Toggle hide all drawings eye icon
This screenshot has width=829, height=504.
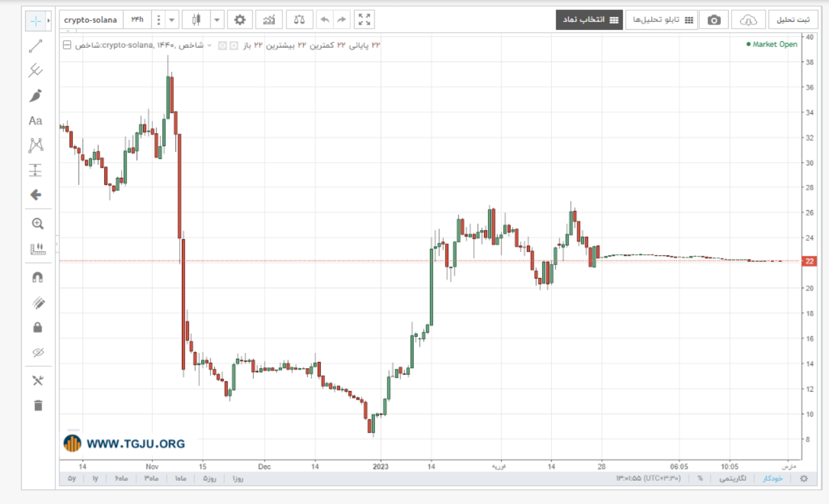(x=38, y=352)
